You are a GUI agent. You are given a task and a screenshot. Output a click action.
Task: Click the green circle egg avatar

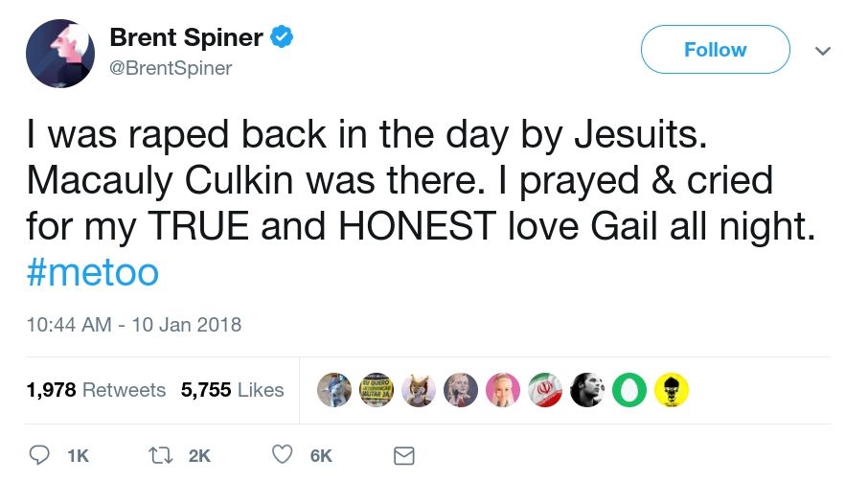pyautogui.click(x=628, y=390)
